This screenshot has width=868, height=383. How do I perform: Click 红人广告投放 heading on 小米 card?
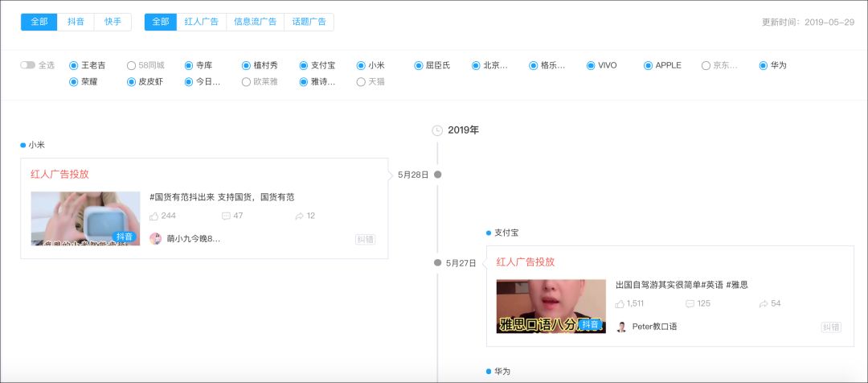coord(59,174)
